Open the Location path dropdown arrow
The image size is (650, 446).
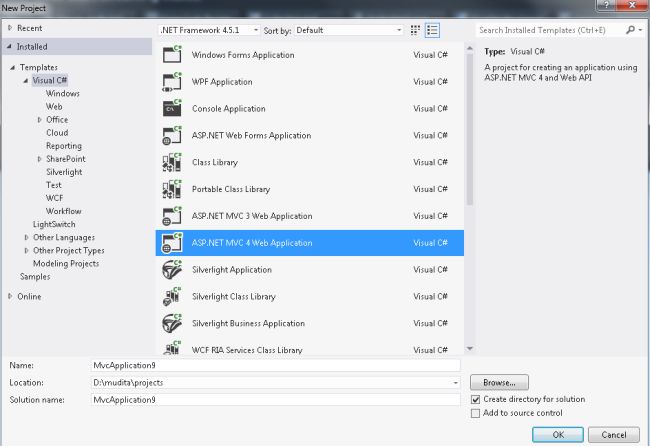pos(455,383)
